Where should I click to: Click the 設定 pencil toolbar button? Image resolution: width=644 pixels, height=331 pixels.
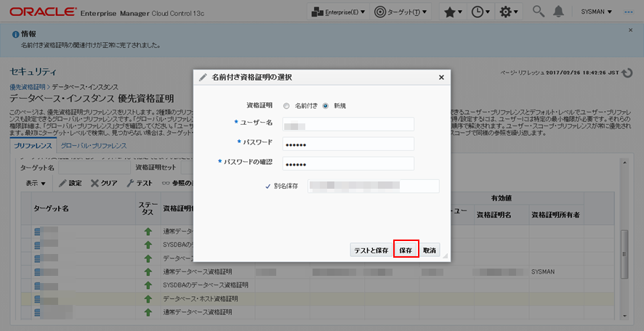click(71, 183)
